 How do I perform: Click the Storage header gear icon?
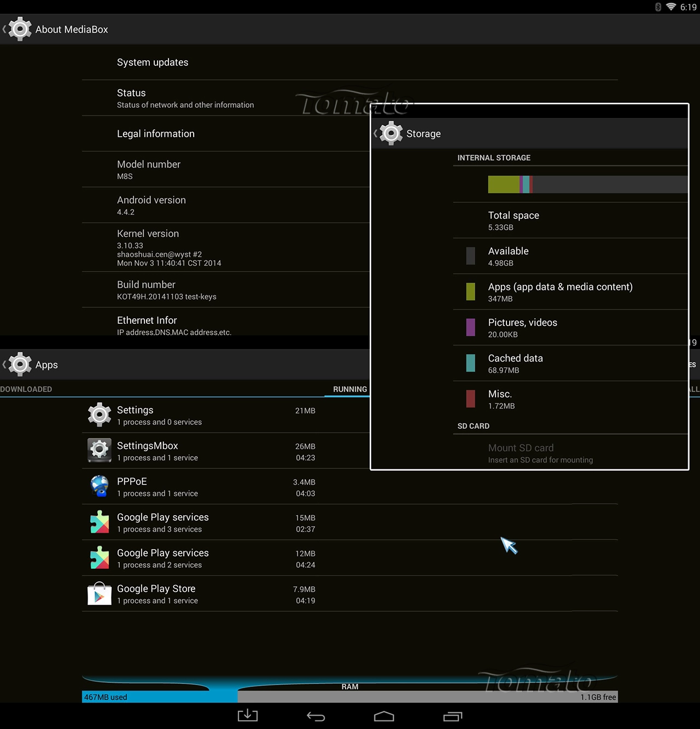click(391, 133)
